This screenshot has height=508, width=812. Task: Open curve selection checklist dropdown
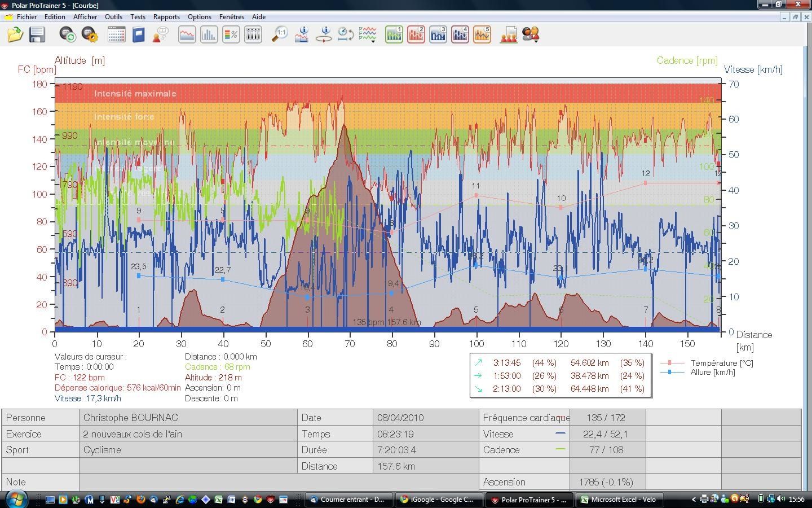point(368,35)
